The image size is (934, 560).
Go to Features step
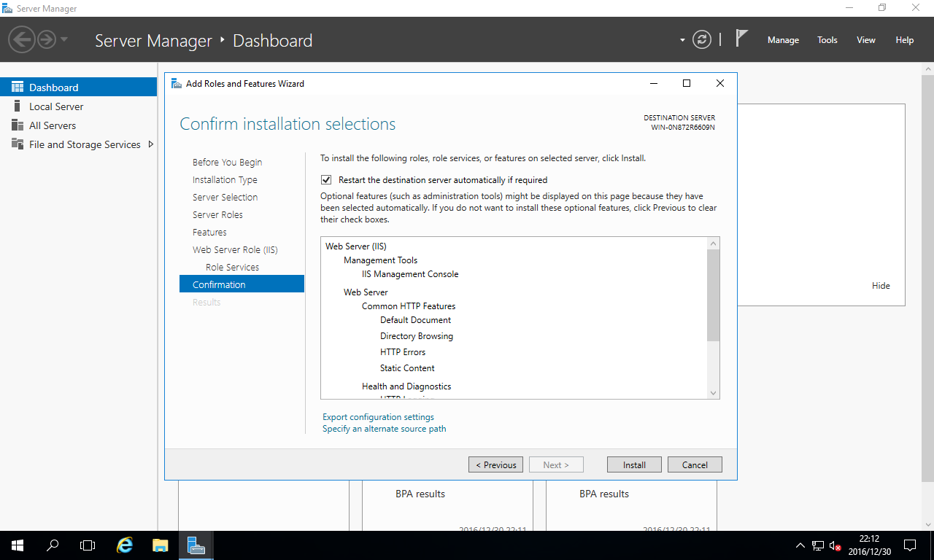(x=209, y=233)
